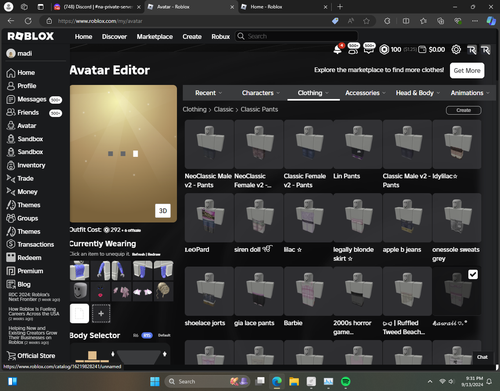Click the Create button above the pants grid
500x391 pixels.
coord(464,110)
